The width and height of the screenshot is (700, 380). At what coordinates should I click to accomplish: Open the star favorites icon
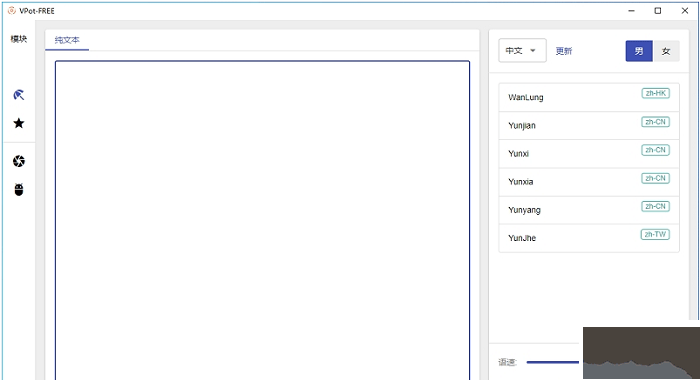click(x=18, y=123)
